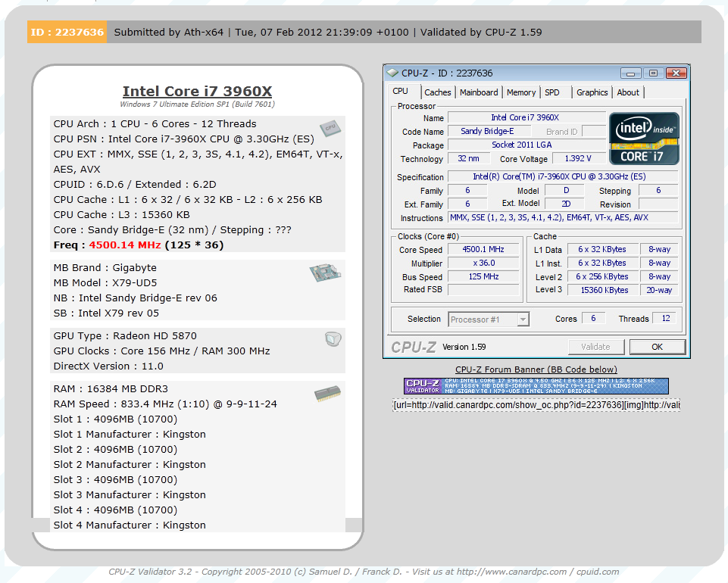Click the Windows 7 Ultimate Edition subtitle
The image size is (728, 583).
coord(197,104)
